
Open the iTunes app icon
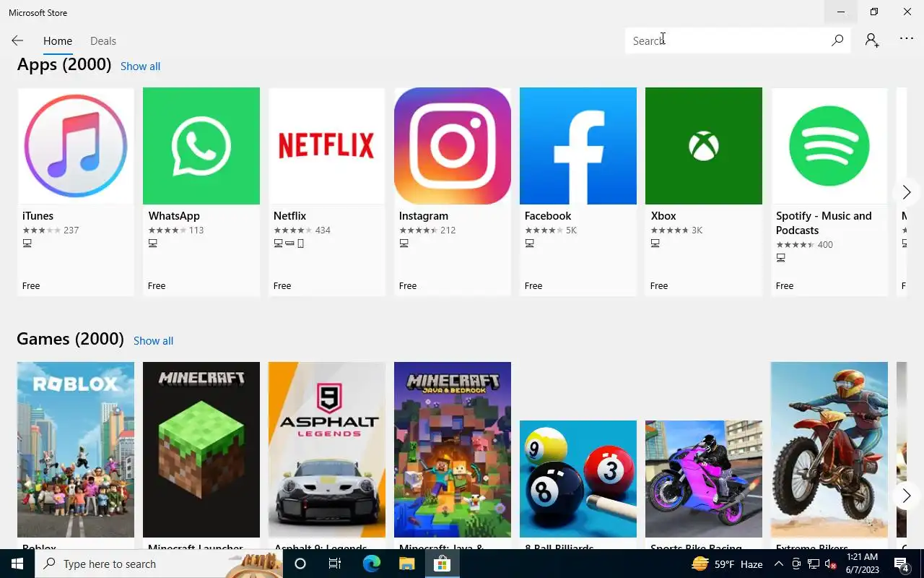[x=76, y=146]
